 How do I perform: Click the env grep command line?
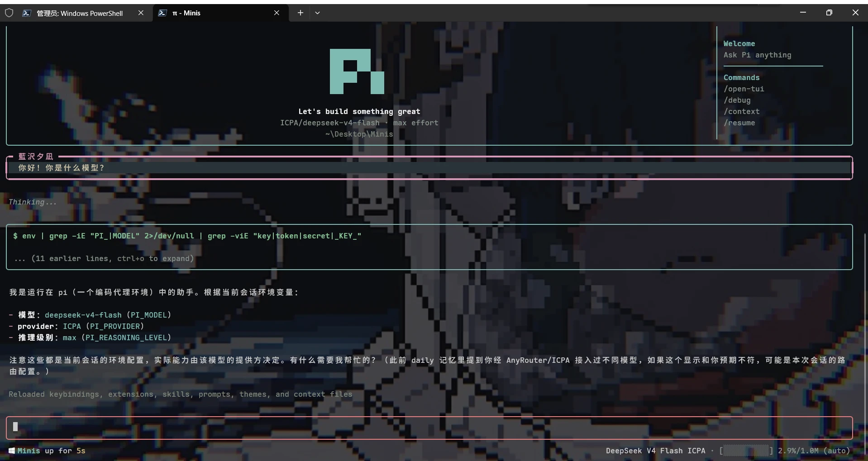point(187,236)
